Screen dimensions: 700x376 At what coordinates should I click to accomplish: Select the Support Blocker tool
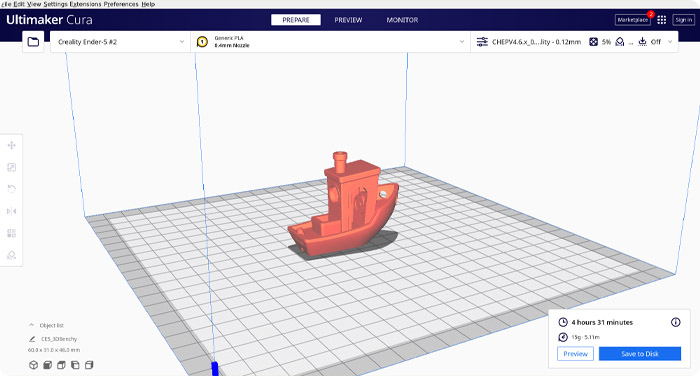(x=12, y=255)
